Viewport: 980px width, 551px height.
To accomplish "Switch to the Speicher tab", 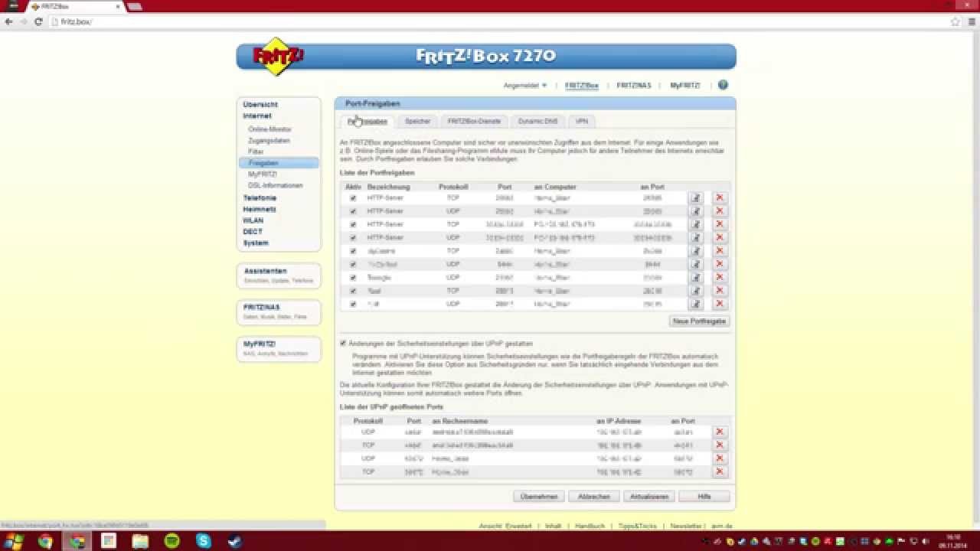I will pos(417,121).
